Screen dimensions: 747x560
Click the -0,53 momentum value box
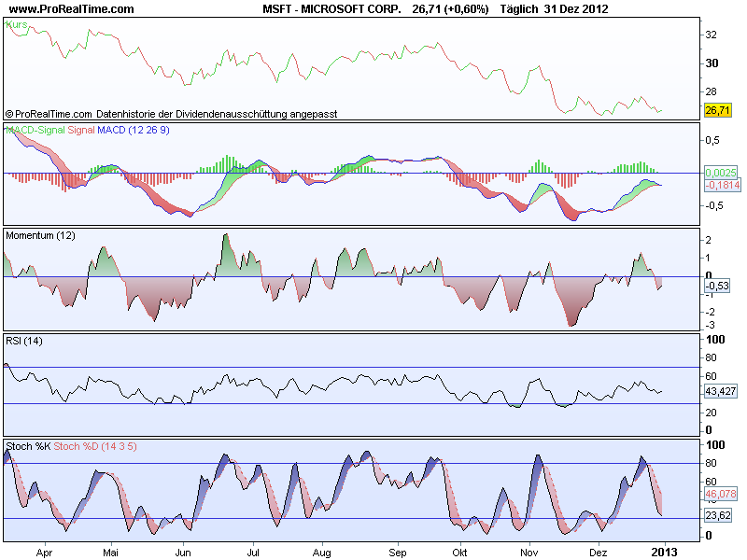[717, 286]
